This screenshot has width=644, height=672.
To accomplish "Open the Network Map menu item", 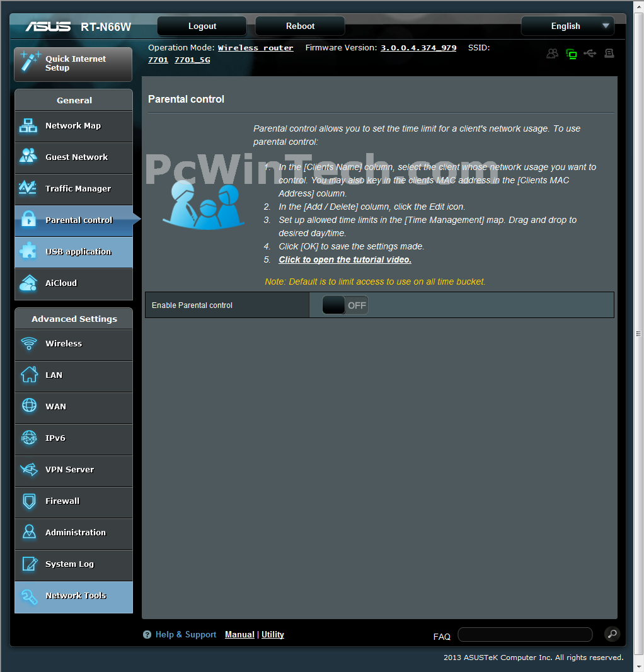I will pos(74,127).
